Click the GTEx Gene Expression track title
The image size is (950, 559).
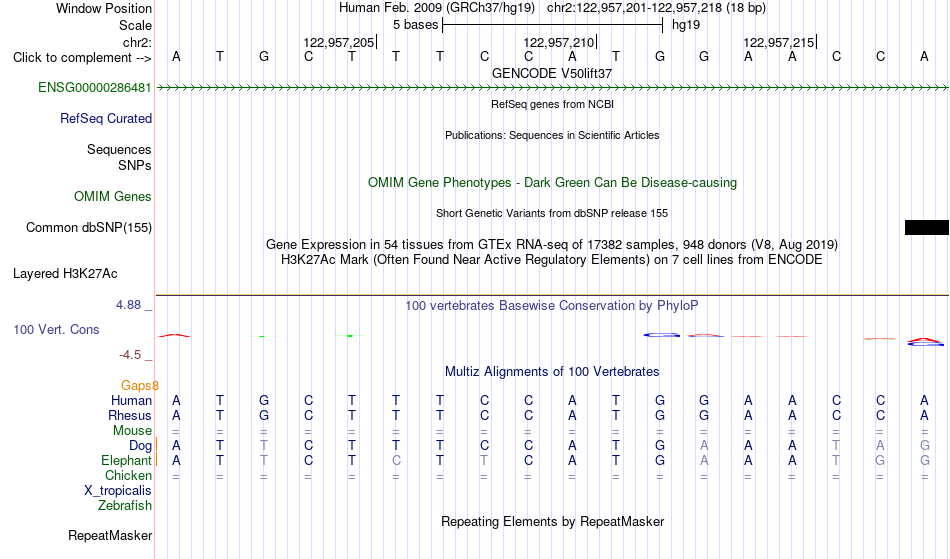click(x=552, y=245)
